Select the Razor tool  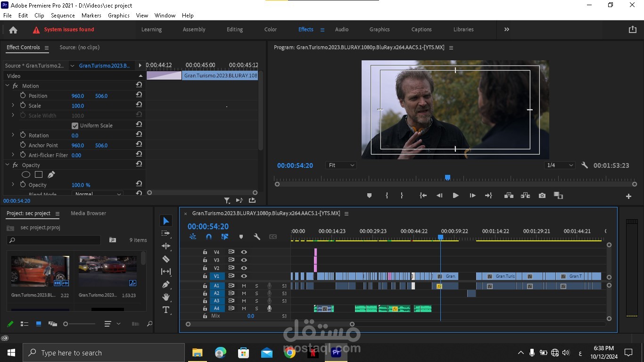[x=166, y=259]
